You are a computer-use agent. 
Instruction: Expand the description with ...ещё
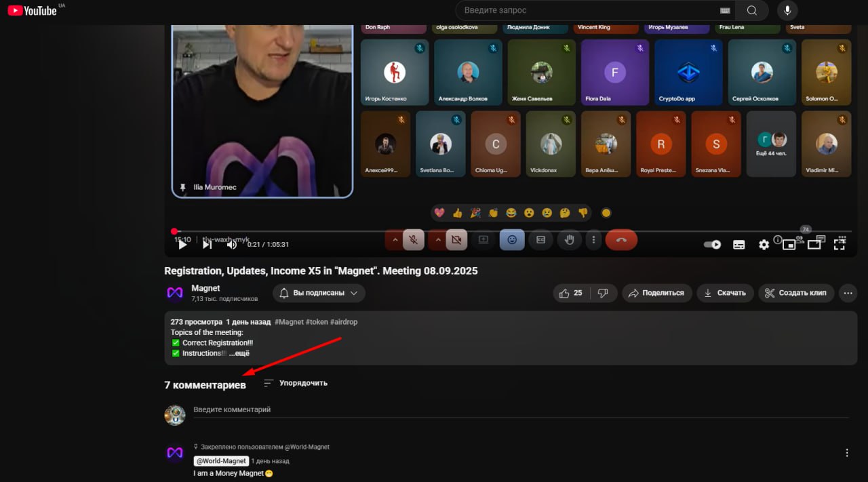[239, 353]
